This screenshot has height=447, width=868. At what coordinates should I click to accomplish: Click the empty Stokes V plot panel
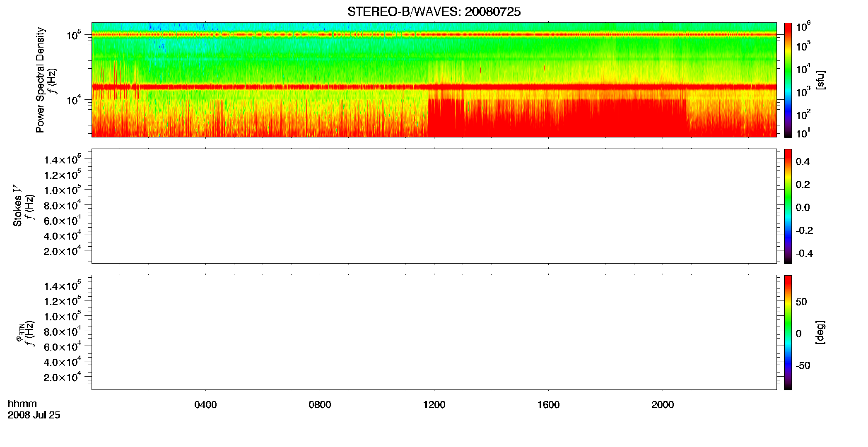[434, 206]
